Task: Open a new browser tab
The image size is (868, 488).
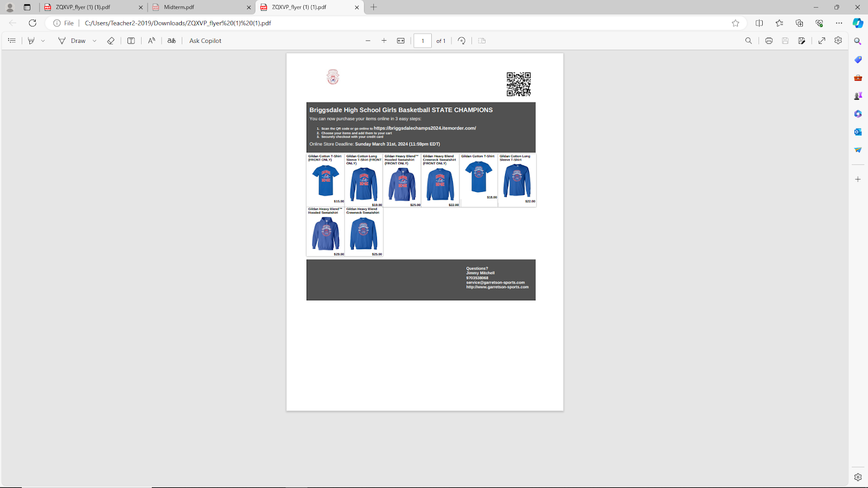Action: pyautogui.click(x=374, y=7)
